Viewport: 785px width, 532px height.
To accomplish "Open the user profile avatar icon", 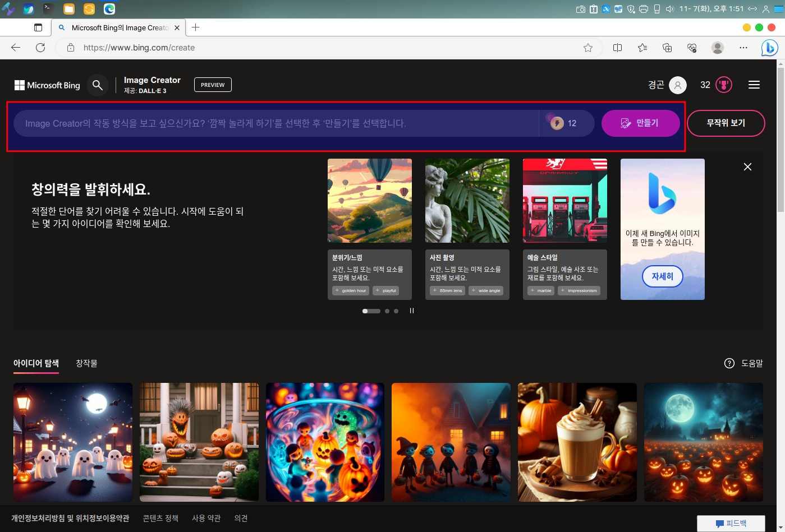I will coord(678,85).
